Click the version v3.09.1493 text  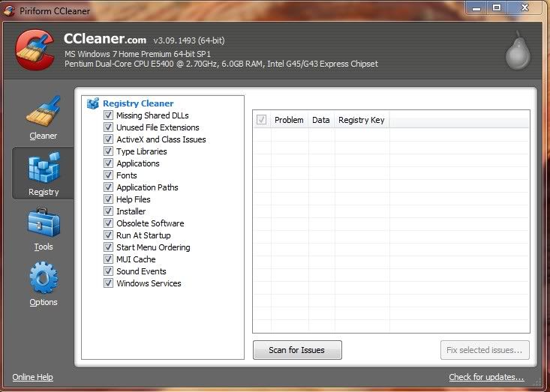click(189, 40)
